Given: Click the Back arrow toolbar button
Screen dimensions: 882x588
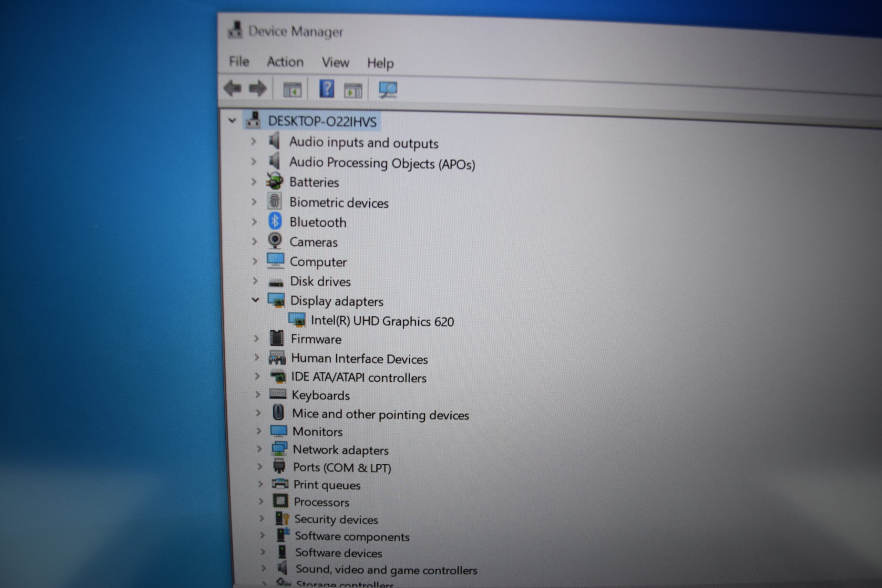Looking at the screenshot, I should click(233, 89).
